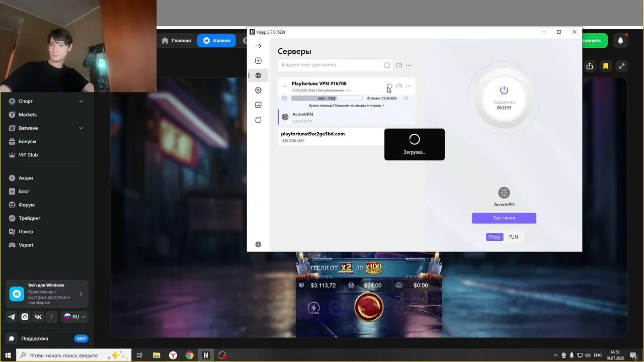The width and height of the screenshot is (644, 362).
Task: Open the 1win для Windows app card
Action: [47, 294]
